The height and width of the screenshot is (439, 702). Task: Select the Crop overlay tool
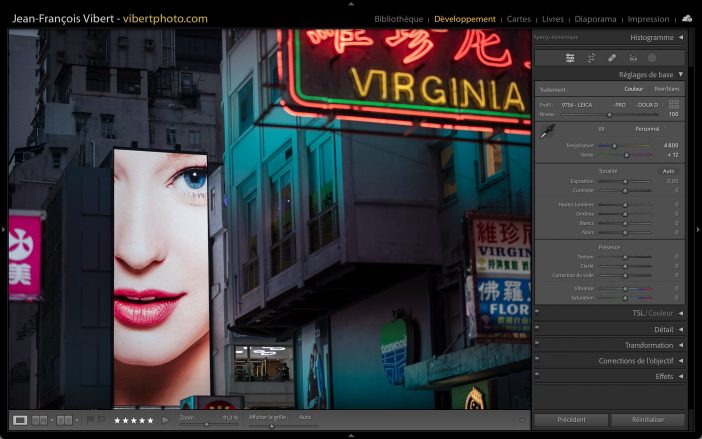591,57
